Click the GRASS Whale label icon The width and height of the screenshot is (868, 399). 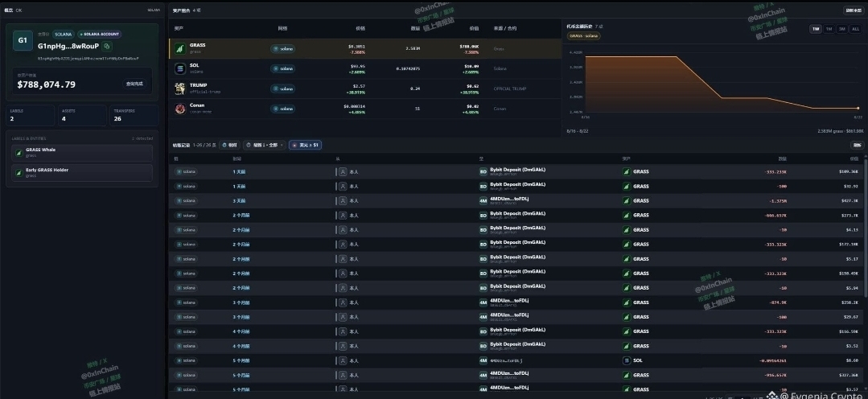[x=19, y=152]
